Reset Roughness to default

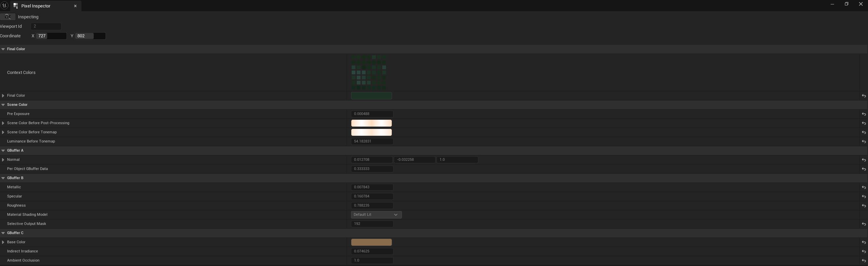click(864, 206)
